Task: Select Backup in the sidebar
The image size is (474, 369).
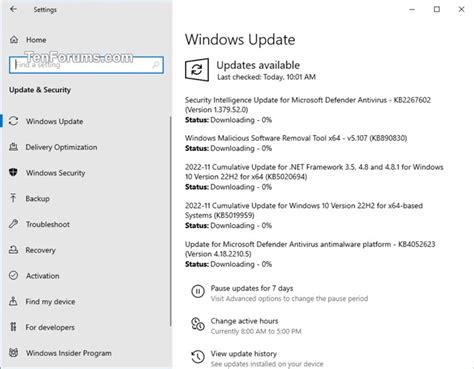Action: (38, 199)
